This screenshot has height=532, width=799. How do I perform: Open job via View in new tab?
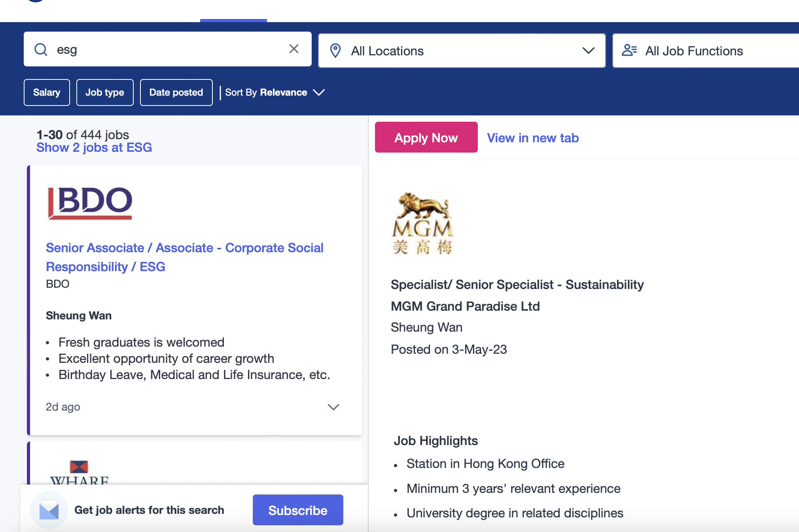pos(533,138)
